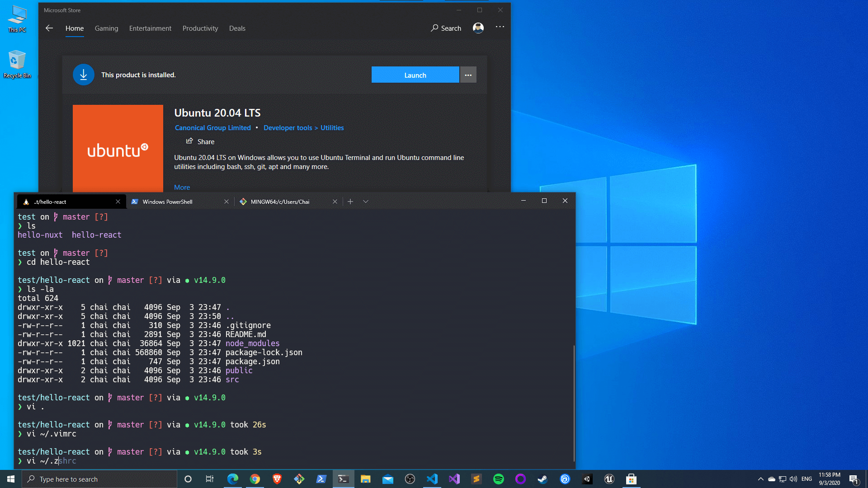
Task: Expand the Ubuntu description via the More link
Action: (x=182, y=187)
